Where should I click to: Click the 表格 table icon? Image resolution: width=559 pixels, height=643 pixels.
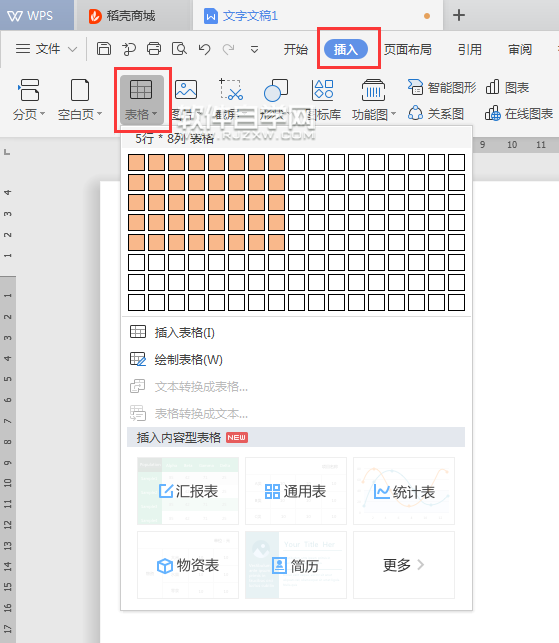tap(141, 89)
